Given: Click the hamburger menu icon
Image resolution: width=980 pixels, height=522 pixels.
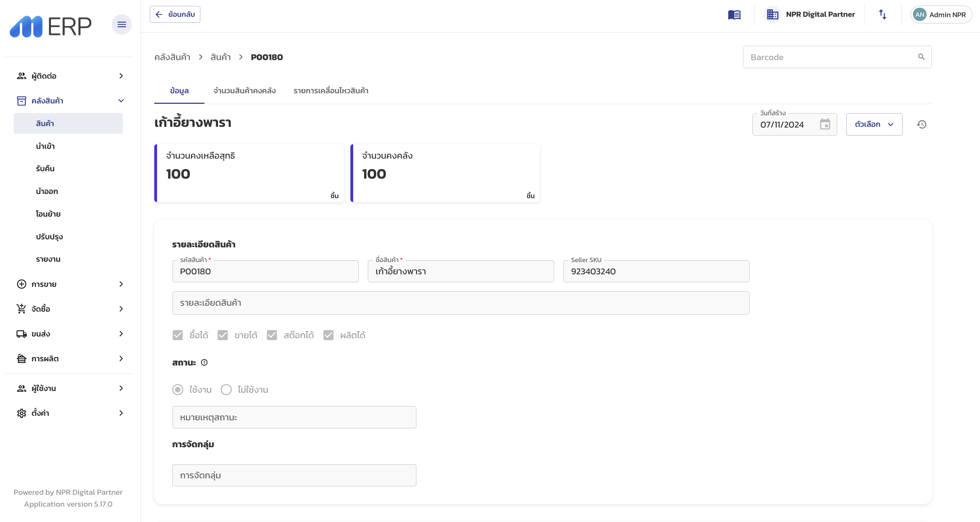Looking at the screenshot, I should pyautogui.click(x=121, y=25).
